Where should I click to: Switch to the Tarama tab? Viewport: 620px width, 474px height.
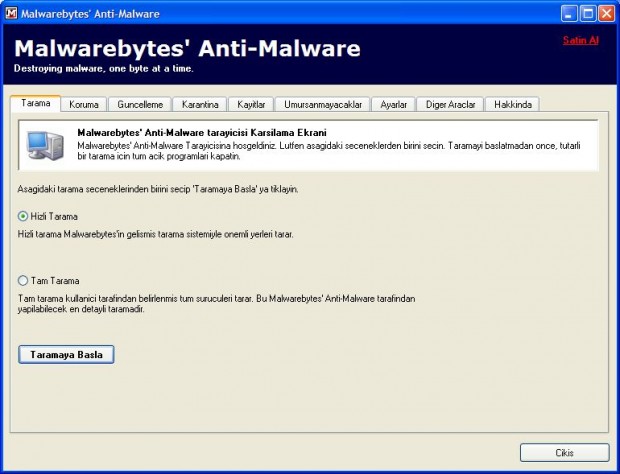pos(36,103)
